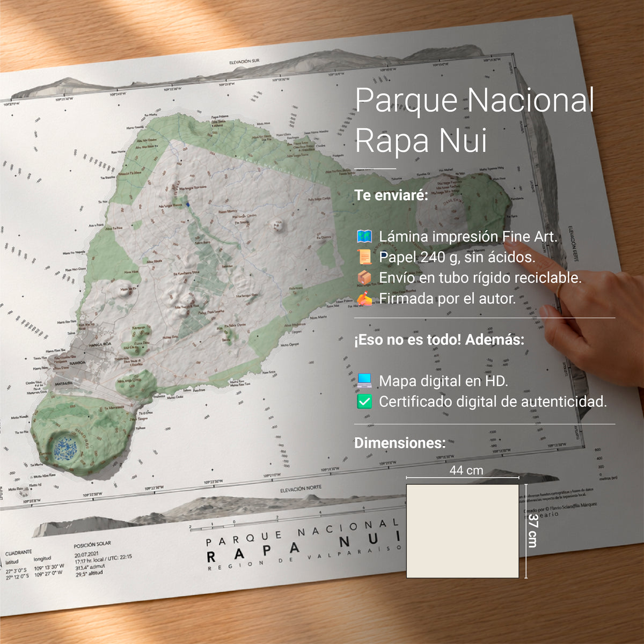Click the writing hand emoji beside Firmada
The width and height of the screenshot is (644, 644).
[364, 298]
